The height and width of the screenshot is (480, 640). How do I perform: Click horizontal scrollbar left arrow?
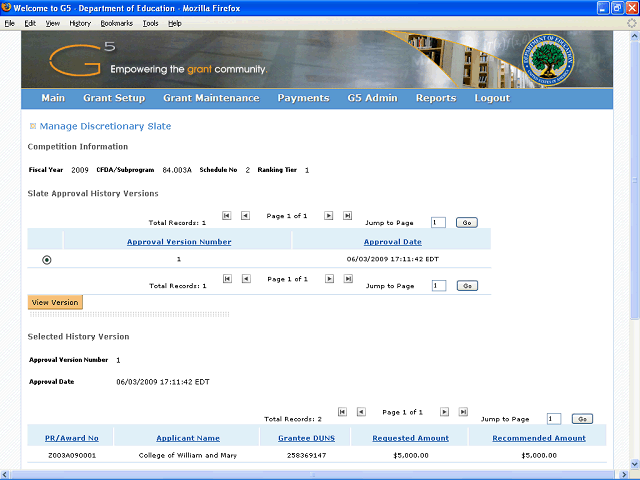(x=5, y=475)
